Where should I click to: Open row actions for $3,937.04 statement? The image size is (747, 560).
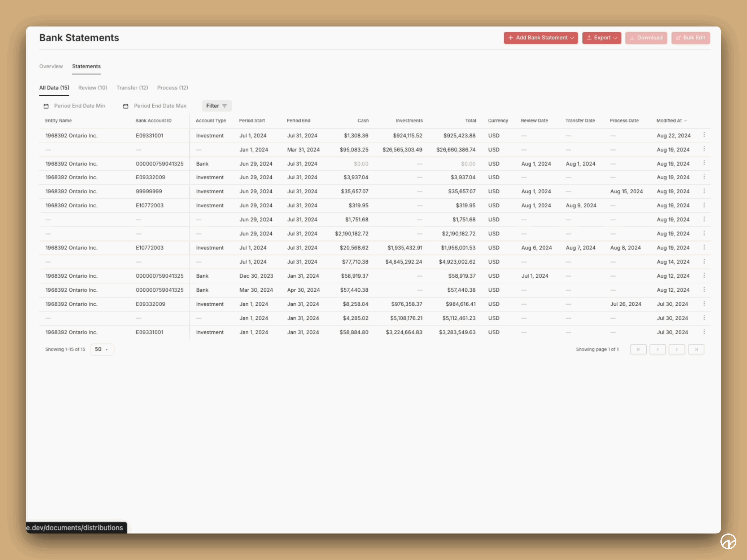[704, 177]
